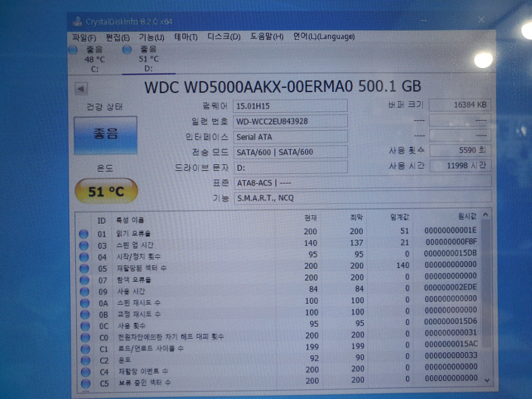This screenshot has height=399, width=532.
Task: Click the 임계값 column header
Action: [400, 217]
